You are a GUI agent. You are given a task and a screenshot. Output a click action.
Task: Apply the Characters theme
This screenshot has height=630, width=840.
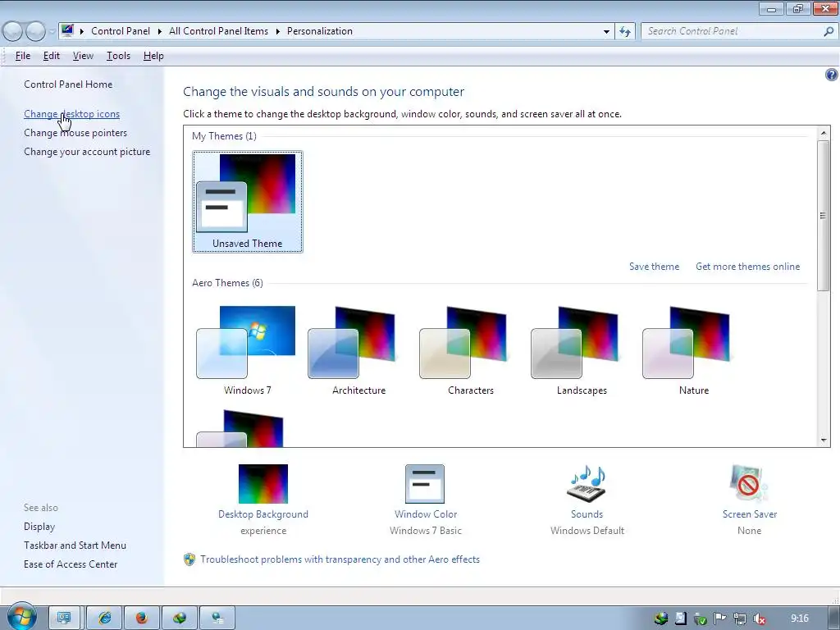click(x=470, y=351)
